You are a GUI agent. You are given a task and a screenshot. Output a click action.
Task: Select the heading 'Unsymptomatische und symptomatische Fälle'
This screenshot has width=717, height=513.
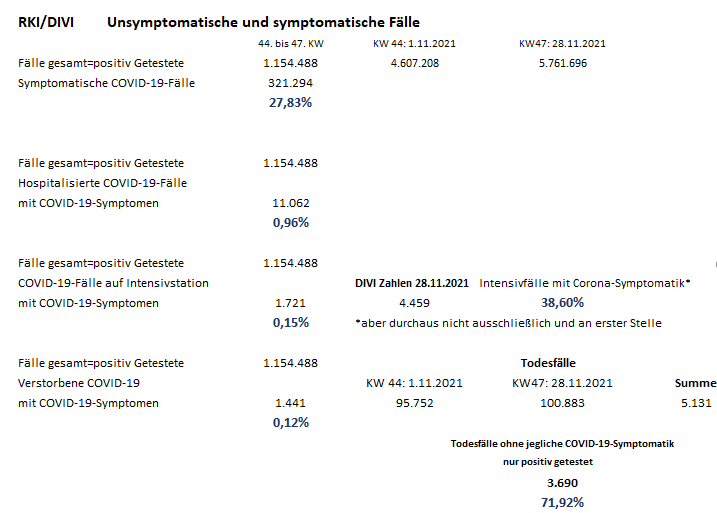[x=263, y=21]
